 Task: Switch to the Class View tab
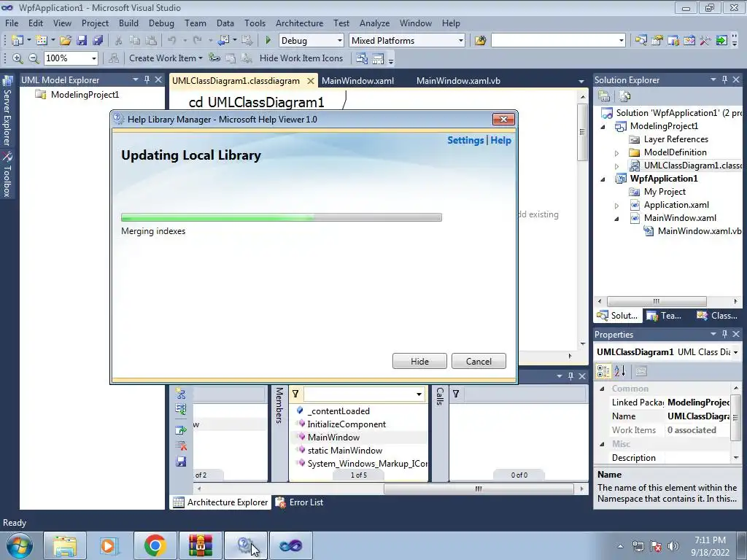pyautogui.click(x=717, y=315)
